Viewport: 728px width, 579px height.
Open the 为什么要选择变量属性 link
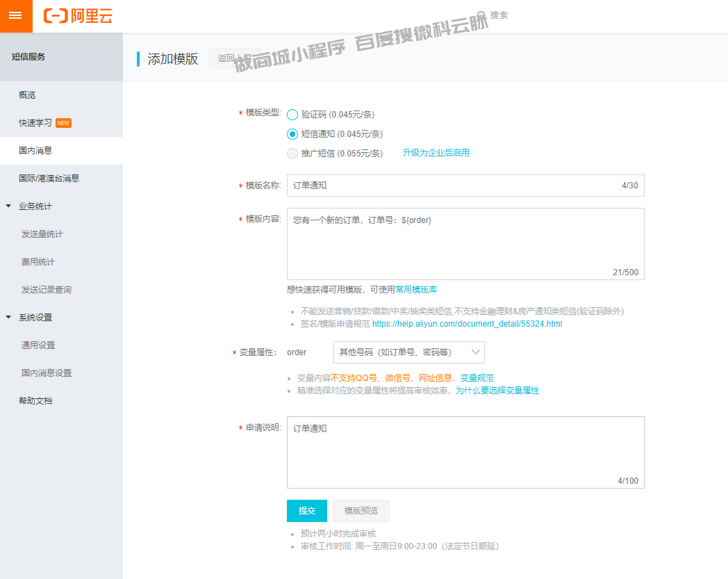click(497, 391)
